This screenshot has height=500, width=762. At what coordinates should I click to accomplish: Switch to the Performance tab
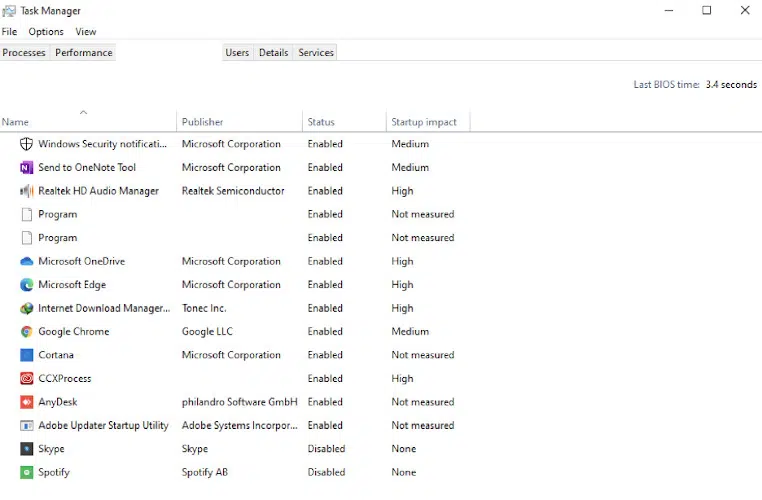point(84,53)
